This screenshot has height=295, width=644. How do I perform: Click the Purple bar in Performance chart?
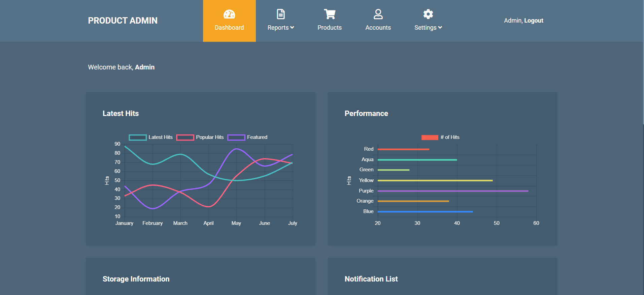click(453, 191)
